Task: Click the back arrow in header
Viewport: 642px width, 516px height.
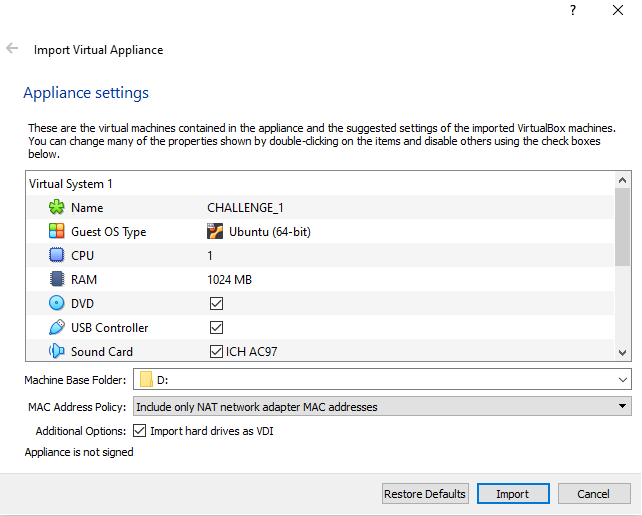Action: (x=13, y=48)
